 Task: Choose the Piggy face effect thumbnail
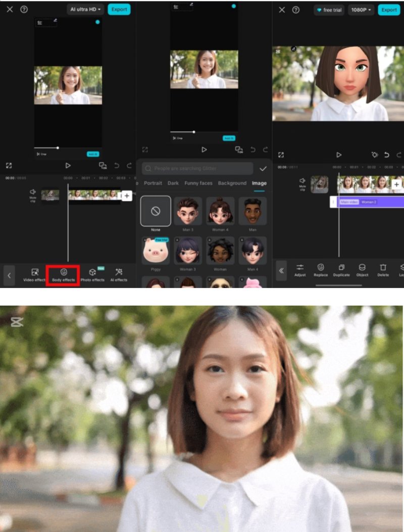(x=156, y=251)
